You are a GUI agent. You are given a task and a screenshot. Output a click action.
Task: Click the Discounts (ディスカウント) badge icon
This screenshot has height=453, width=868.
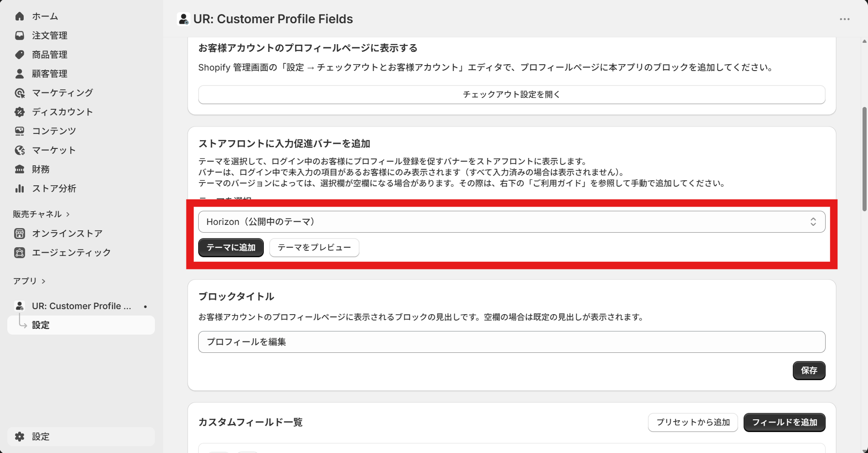(x=20, y=112)
